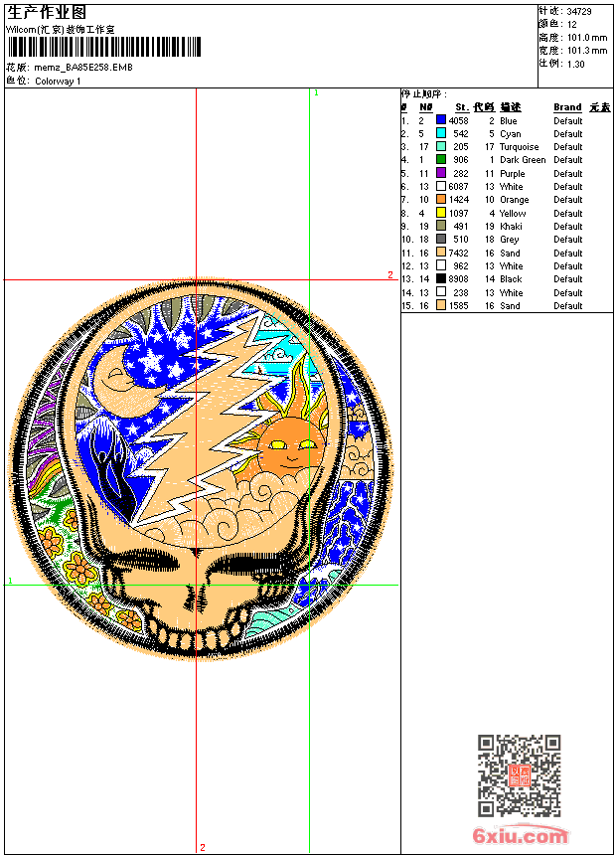Click the skull embroidery design preview

(x=200, y=469)
